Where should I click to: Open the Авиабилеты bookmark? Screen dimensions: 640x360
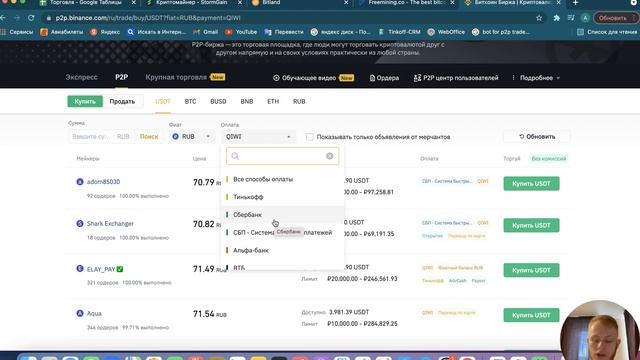(62, 32)
